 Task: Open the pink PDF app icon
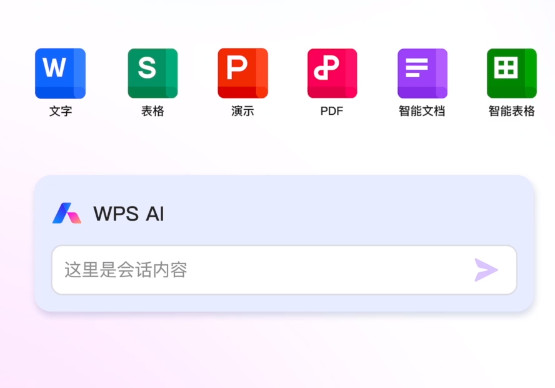coord(332,73)
